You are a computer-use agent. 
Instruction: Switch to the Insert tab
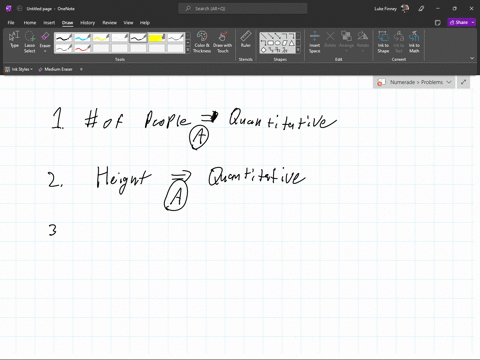[49, 23]
